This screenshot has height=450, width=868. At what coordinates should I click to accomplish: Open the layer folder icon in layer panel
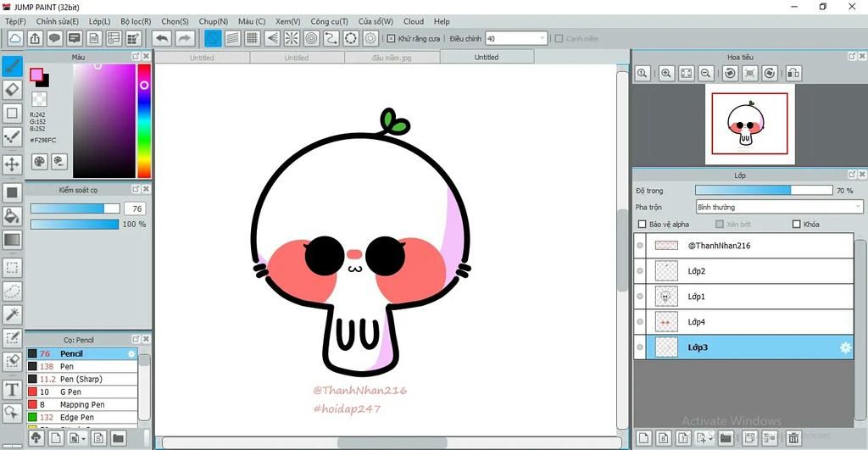(x=726, y=438)
